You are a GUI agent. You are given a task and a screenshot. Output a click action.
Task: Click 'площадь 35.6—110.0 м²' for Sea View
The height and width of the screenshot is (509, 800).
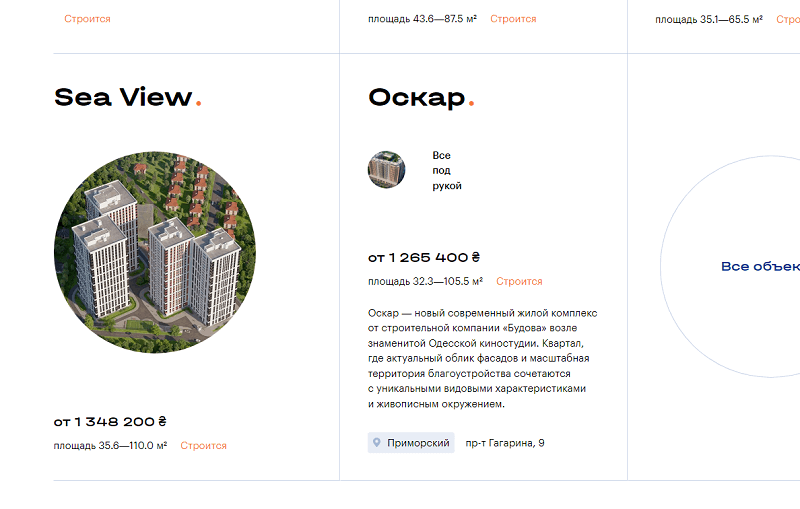coord(110,446)
